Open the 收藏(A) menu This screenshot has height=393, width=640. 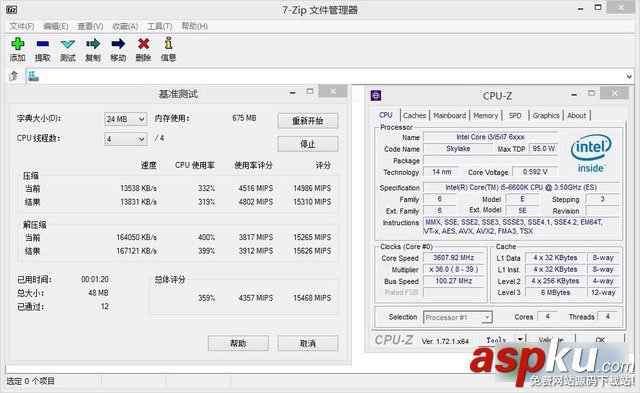[125, 26]
